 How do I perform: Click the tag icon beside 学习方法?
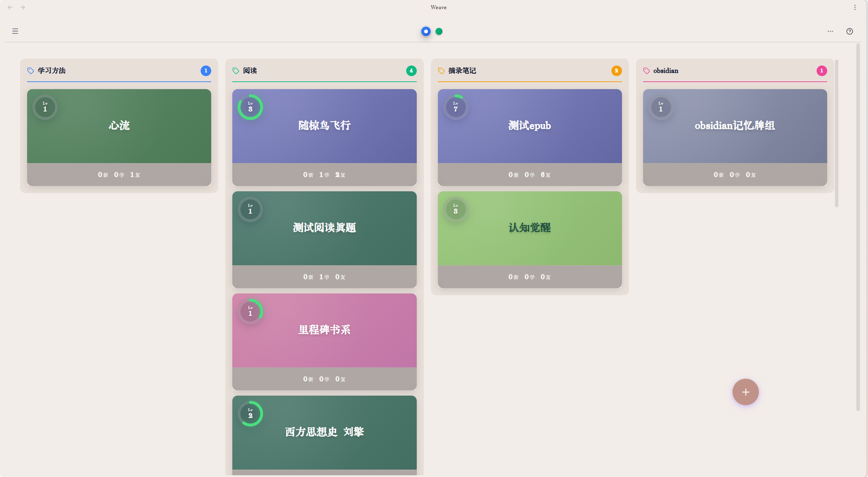(x=31, y=71)
